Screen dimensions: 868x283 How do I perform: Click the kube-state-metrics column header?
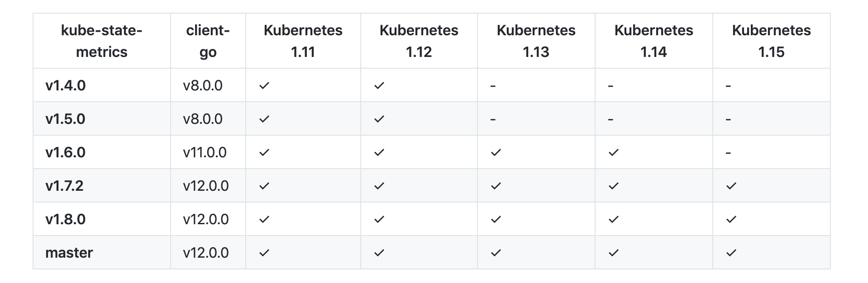[102, 41]
